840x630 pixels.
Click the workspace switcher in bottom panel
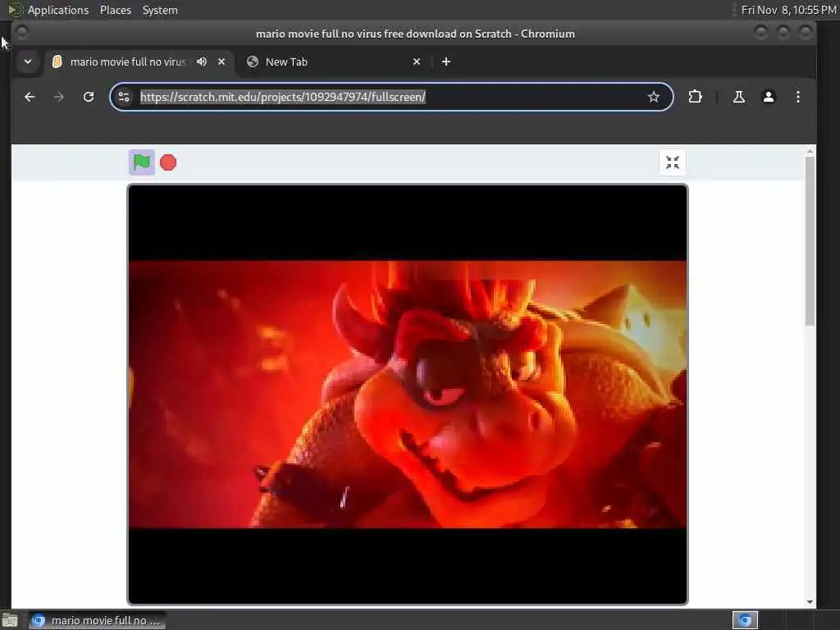[x=745, y=620]
